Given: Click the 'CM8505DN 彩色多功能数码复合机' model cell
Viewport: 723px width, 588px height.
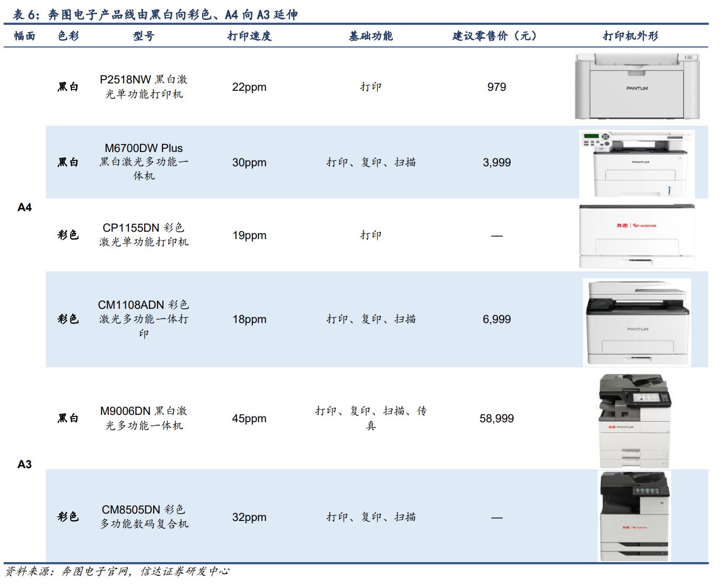Looking at the screenshot, I should [144, 517].
